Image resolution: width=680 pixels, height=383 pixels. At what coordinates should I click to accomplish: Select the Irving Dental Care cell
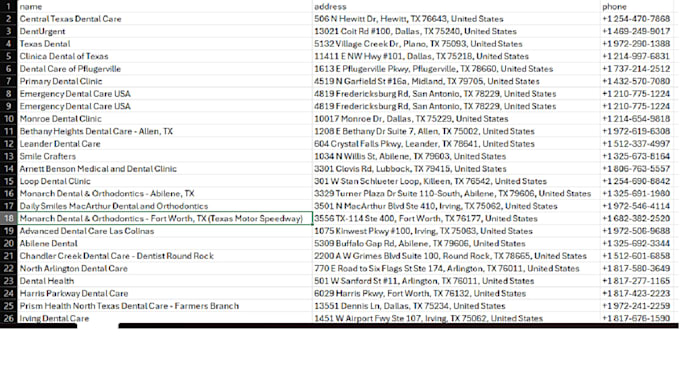[164, 318]
